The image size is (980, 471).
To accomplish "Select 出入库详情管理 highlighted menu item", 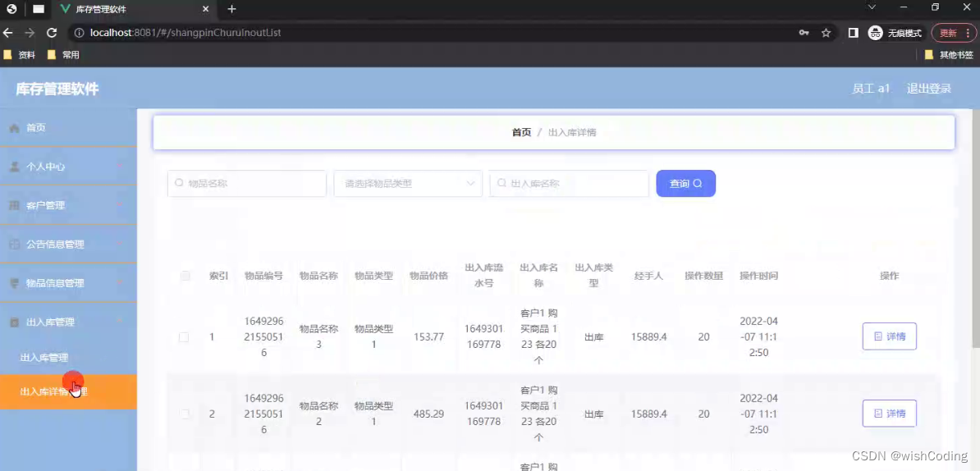I will point(68,391).
